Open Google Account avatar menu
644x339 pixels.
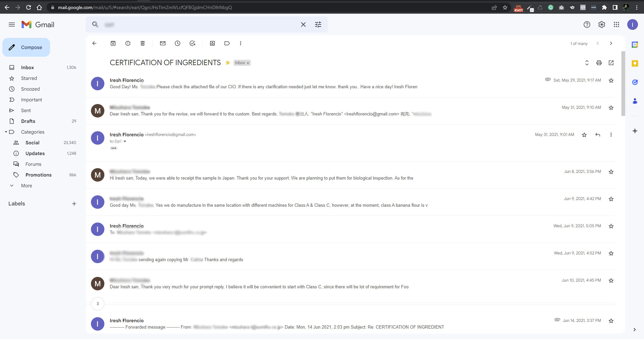[x=633, y=25]
